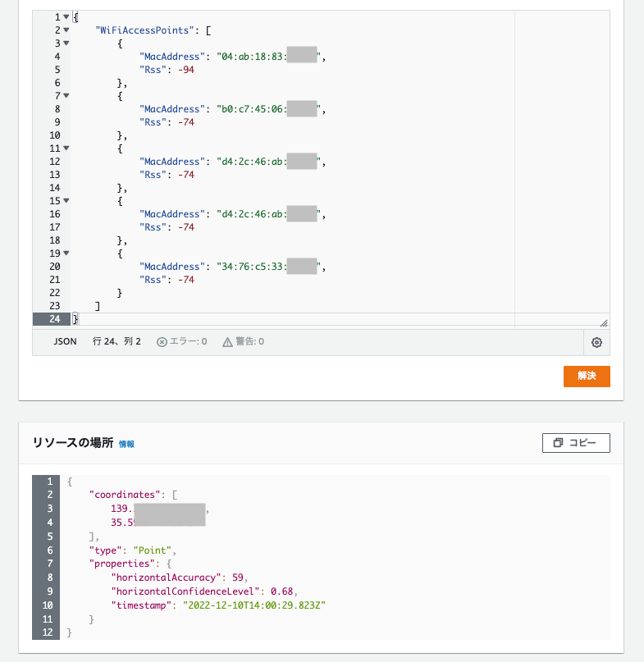Image resolution: width=644 pixels, height=662 pixels.
Task: Click the 解決 button
Action: pyautogui.click(x=586, y=377)
